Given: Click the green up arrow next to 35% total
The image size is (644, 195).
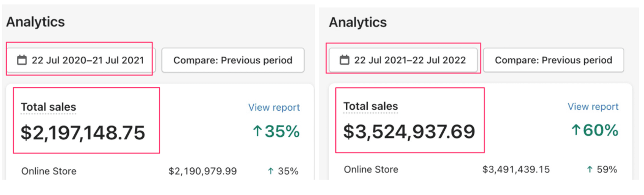Looking at the screenshot, I should 257,132.
